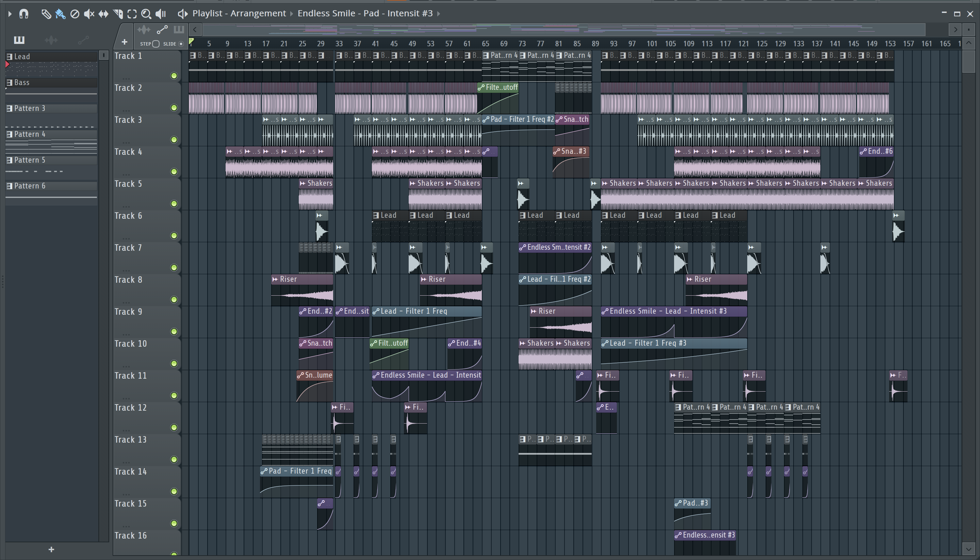Toggle the magnet snap icon
Image resolution: width=980 pixels, height=560 pixels.
24,14
